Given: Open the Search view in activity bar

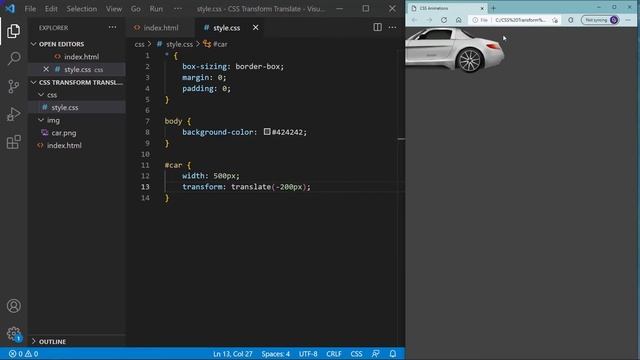Looking at the screenshot, I should pyautogui.click(x=13, y=58).
